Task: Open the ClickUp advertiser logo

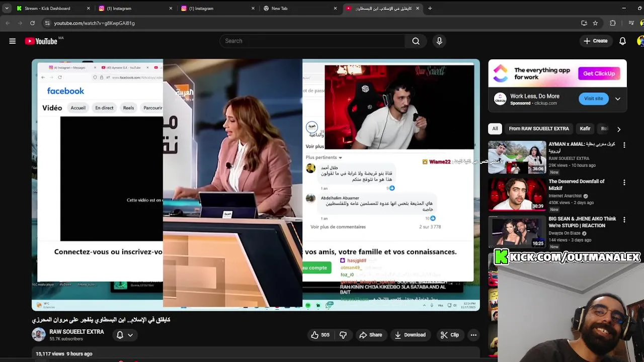Action: [500, 99]
